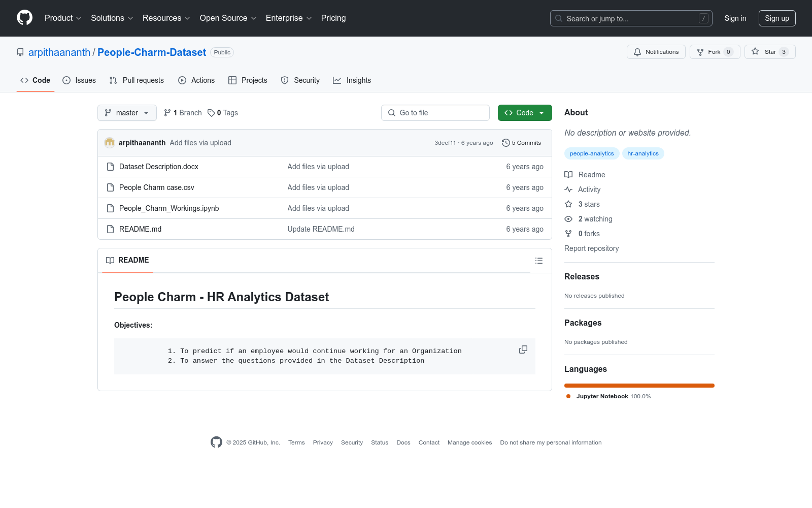The image size is (812, 508).
Task: Star this repository
Action: click(x=770, y=52)
